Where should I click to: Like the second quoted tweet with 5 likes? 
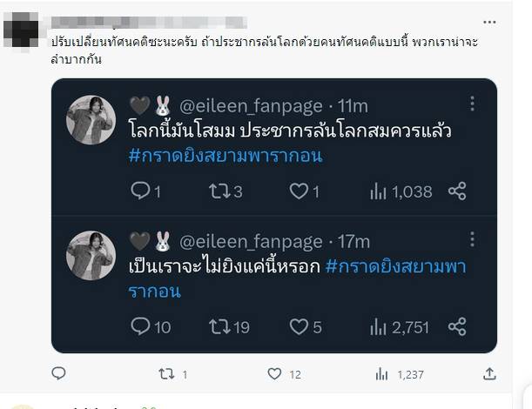tap(299, 326)
